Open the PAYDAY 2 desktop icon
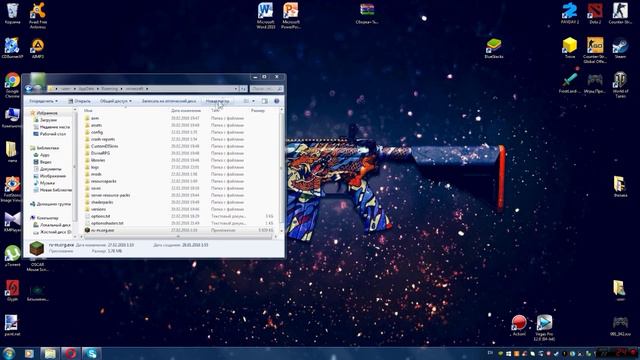 (570, 13)
